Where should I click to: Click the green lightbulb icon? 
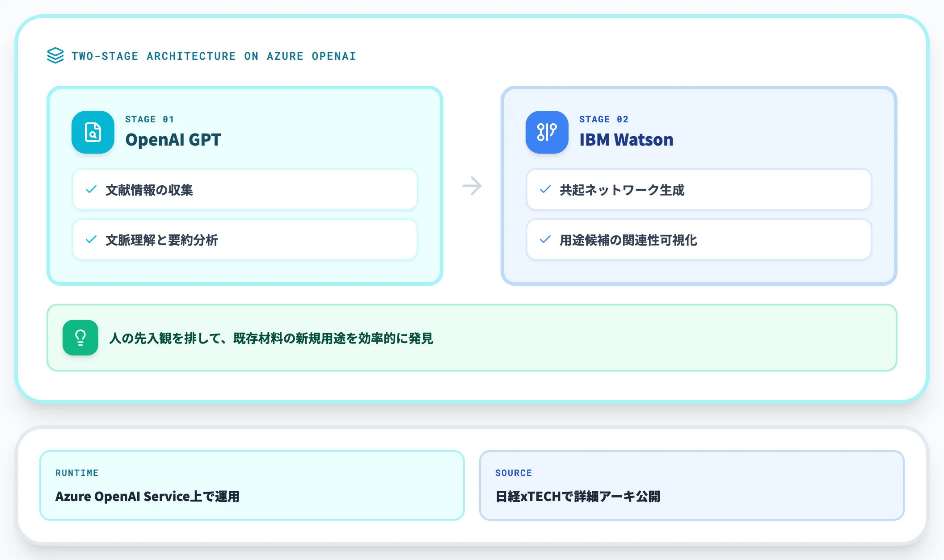tap(80, 338)
